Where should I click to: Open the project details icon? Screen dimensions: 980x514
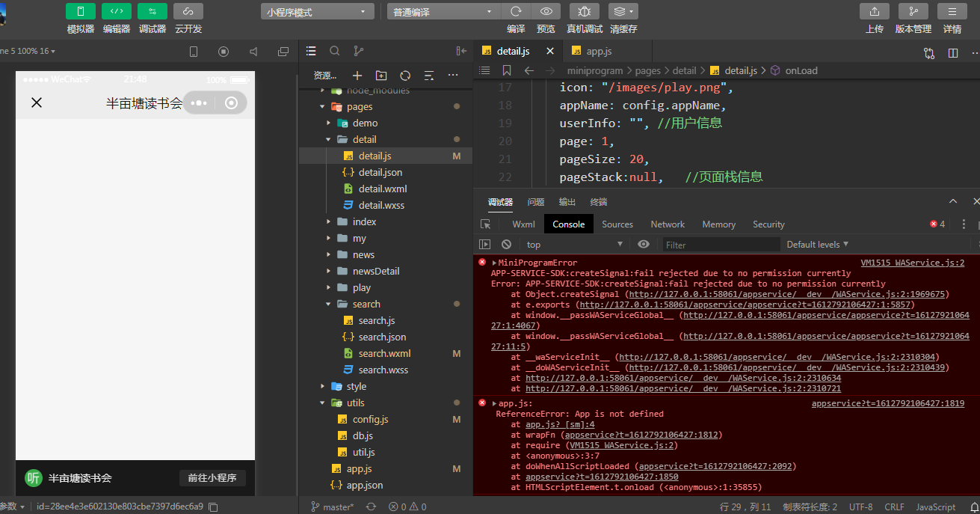point(952,11)
